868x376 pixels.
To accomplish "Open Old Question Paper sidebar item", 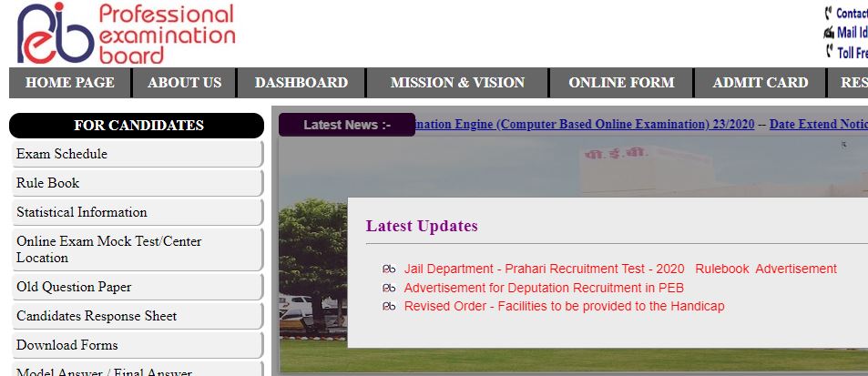I will 137,287.
